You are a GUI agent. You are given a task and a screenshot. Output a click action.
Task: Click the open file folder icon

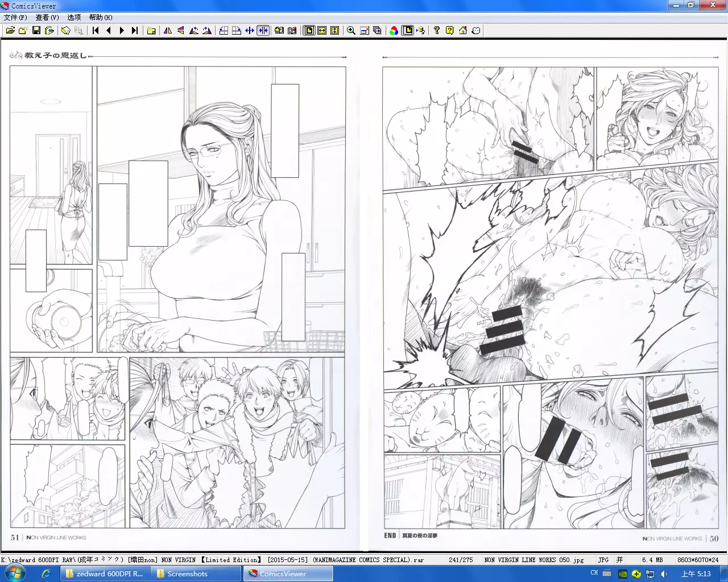pyautogui.click(x=10, y=31)
